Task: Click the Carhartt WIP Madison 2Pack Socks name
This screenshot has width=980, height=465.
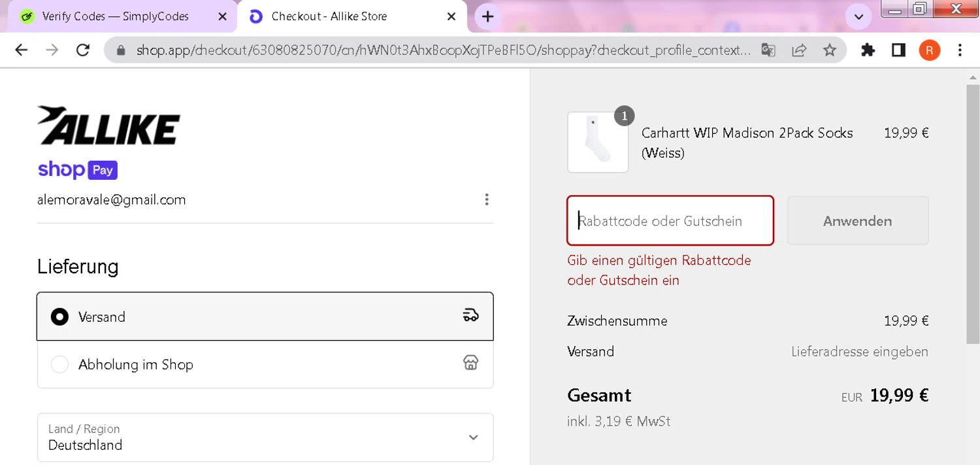Action: point(747,143)
